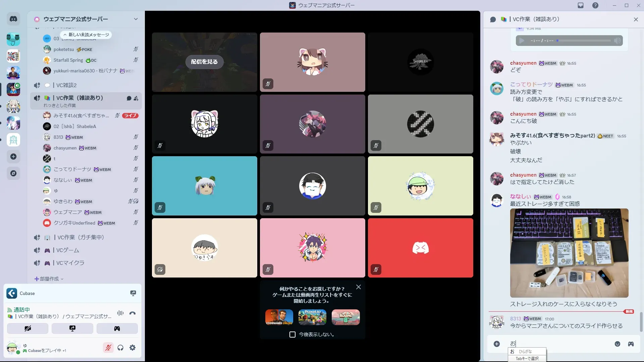Image resolution: width=644 pixels, height=362 pixels.
Task: Click the add server plus icon
Action: pos(13,157)
